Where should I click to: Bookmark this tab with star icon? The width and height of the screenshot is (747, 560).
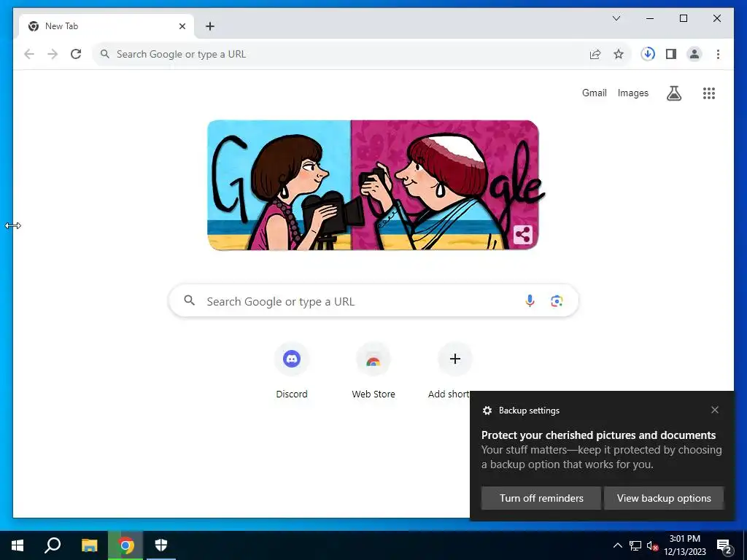click(x=619, y=54)
